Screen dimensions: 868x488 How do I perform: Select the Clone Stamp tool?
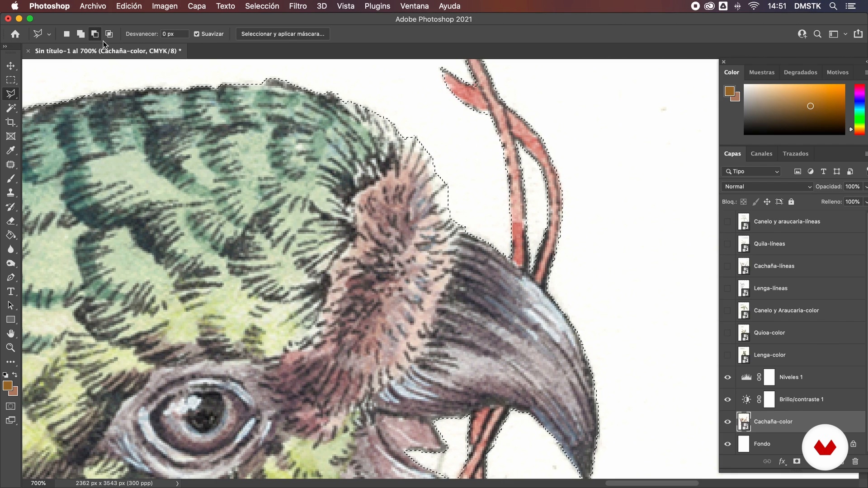11,192
